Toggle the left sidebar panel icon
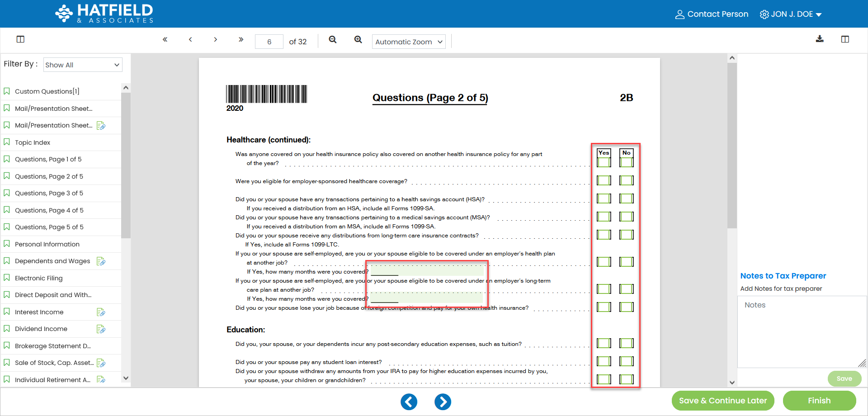This screenshot has width=868, height=416. click(x=20, y=39)
